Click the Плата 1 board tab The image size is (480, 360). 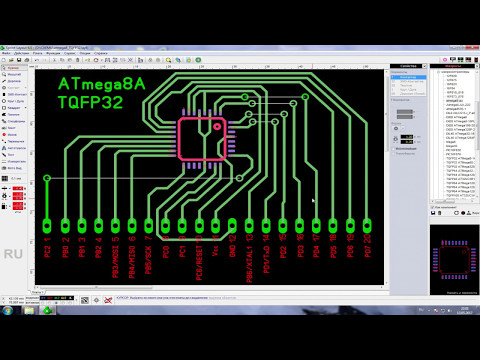(37, 292)
